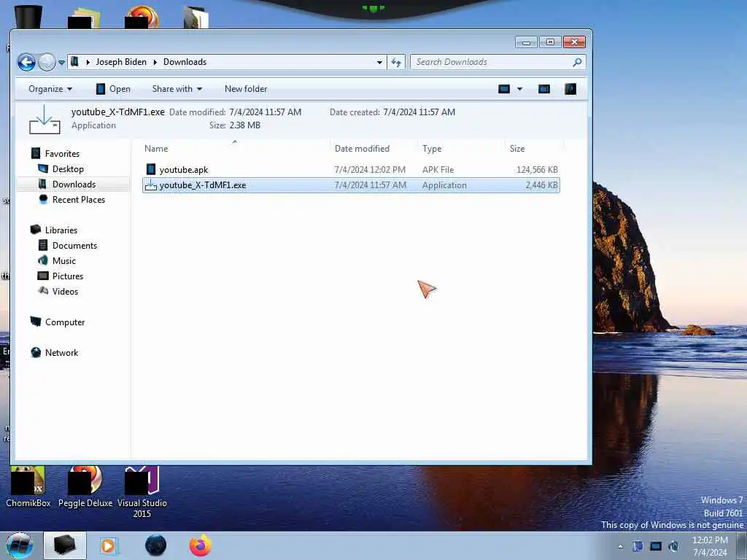Image resolution: width=747 pixels, height=560 pixels.
Task: Click the Network globe icon
Action: 36,352
